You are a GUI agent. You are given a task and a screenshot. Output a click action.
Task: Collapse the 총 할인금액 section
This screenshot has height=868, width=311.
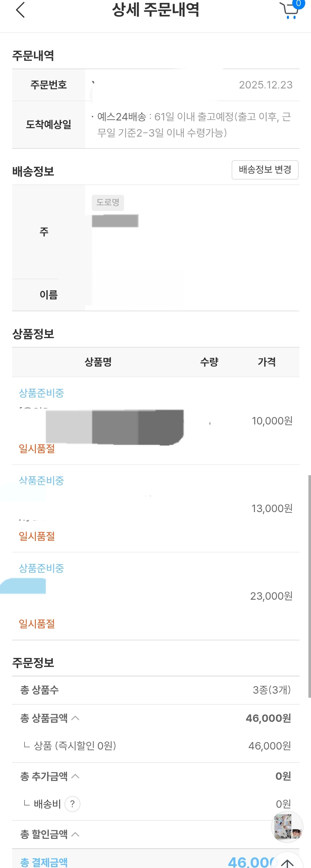76,834
